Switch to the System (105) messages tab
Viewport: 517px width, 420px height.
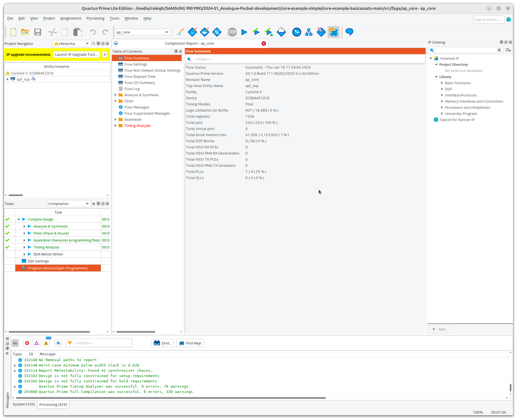(24, 404)
